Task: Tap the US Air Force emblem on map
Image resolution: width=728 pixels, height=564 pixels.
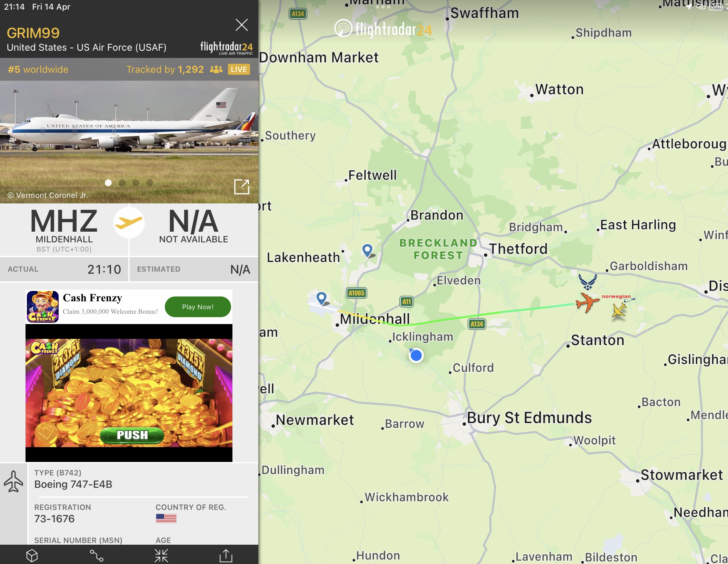Action: tap(588, 282)
